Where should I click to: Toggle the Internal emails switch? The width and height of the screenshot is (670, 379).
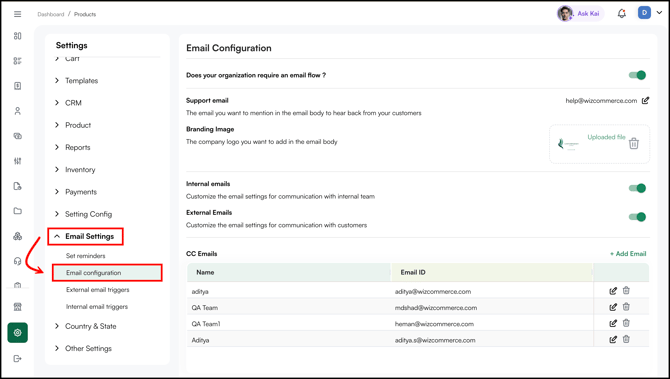point(637,188)
